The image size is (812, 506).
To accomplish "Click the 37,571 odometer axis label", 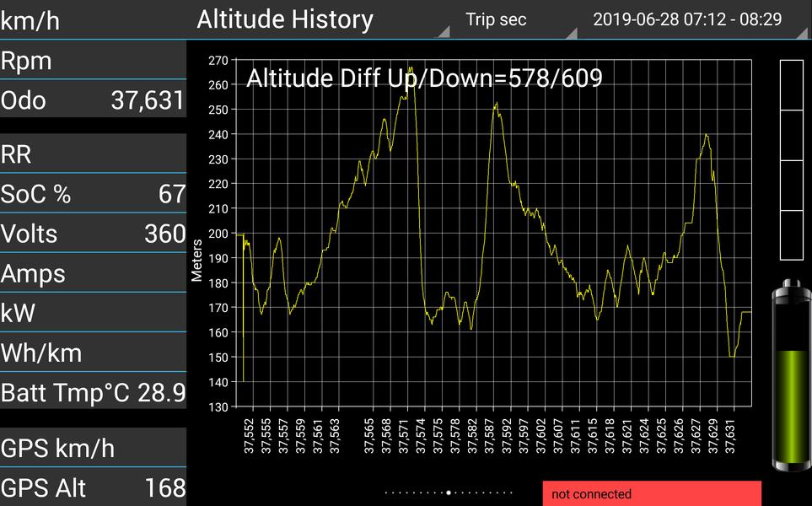I will [404, 436].
